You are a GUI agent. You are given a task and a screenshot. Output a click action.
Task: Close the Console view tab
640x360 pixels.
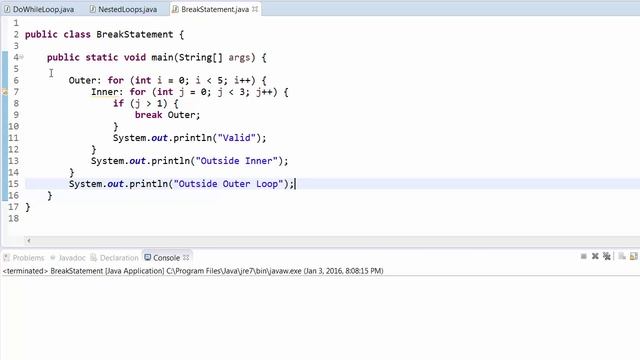tap(186, 258)
